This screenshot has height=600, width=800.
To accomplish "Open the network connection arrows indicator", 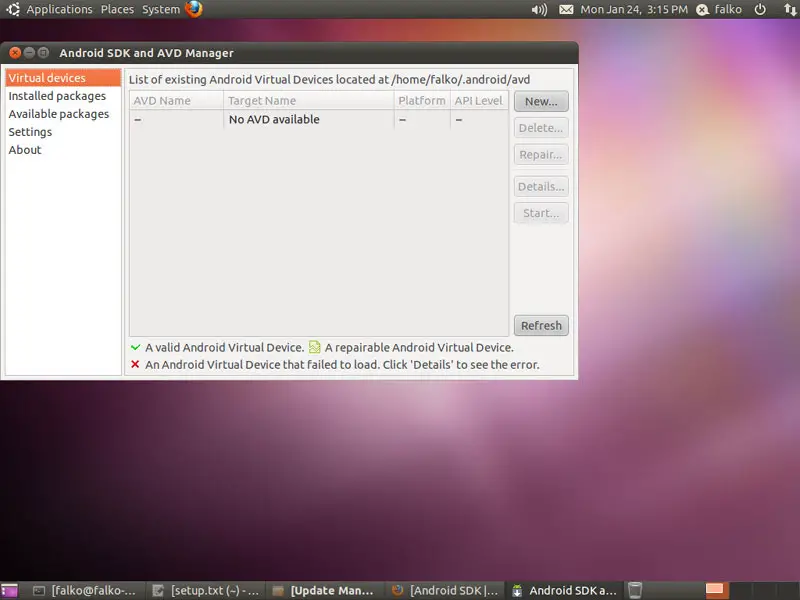I will 790,10.
